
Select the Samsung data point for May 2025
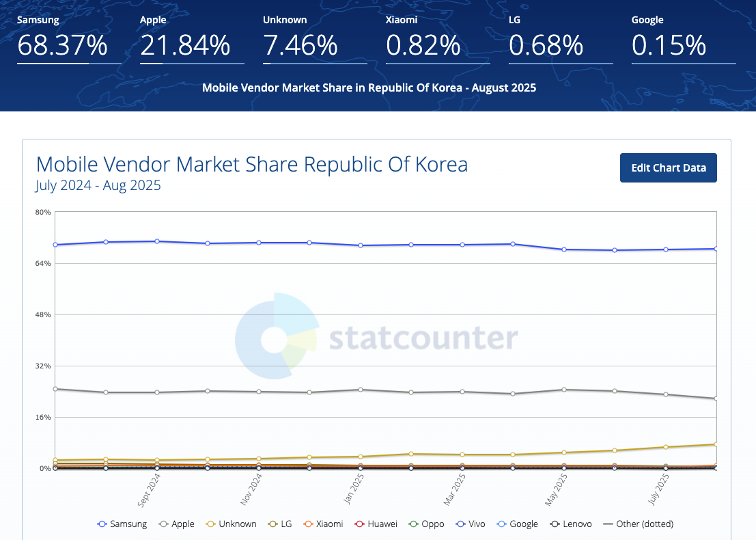[564, 249]
